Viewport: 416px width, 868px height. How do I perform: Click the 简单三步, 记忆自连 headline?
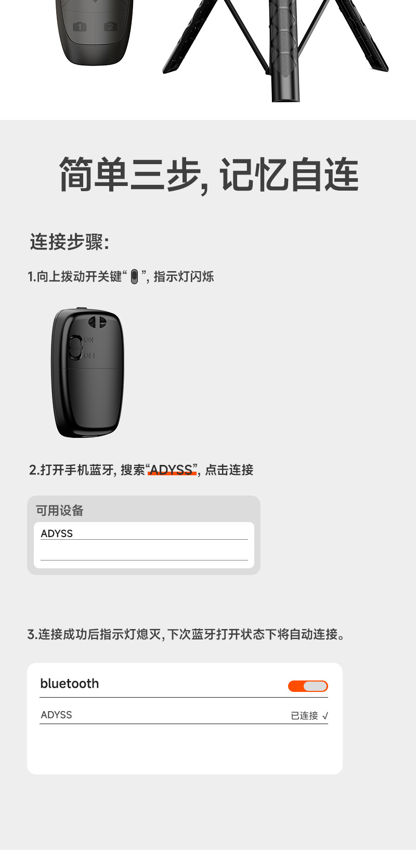209,175
